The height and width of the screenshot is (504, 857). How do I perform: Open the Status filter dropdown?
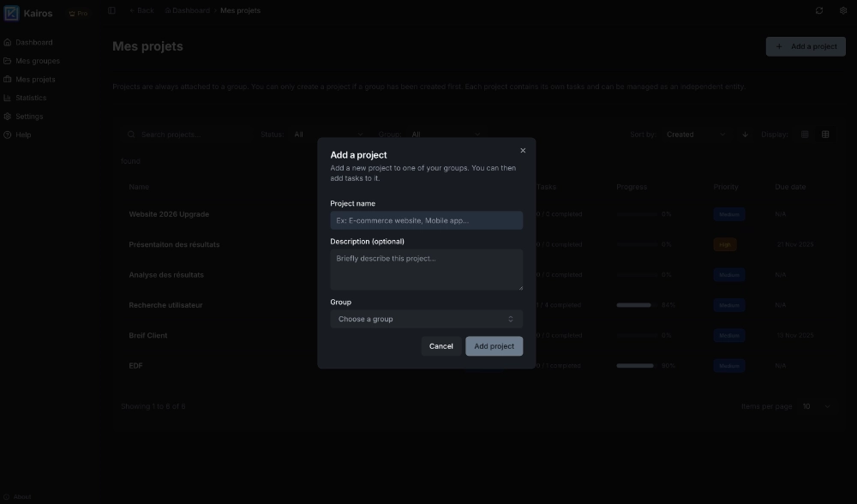[327, 134]
